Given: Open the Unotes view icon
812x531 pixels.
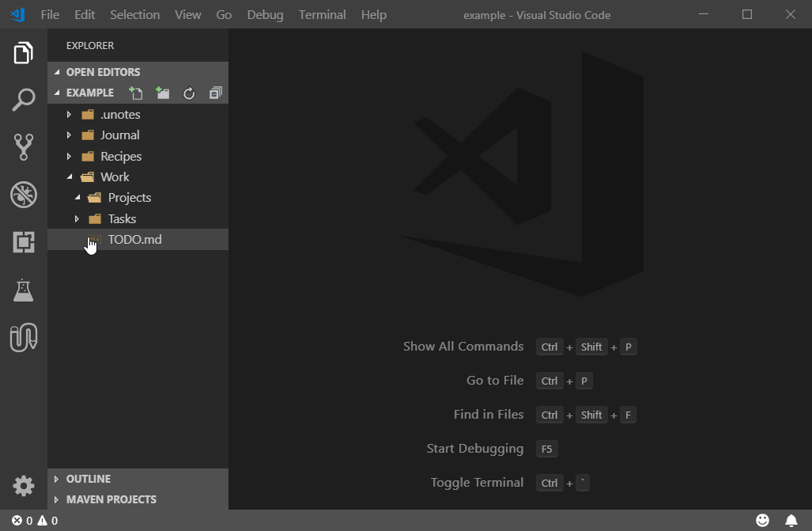Looking at the screenshot, I should point(23,337).
